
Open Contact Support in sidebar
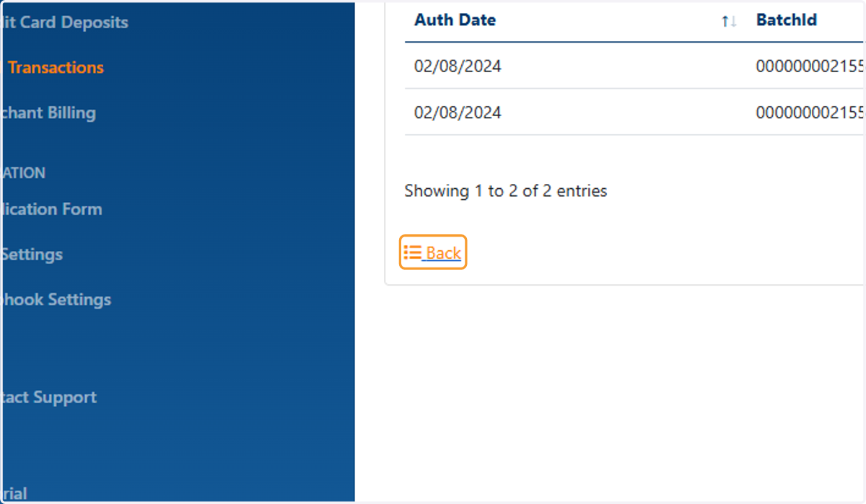[48, 397]
